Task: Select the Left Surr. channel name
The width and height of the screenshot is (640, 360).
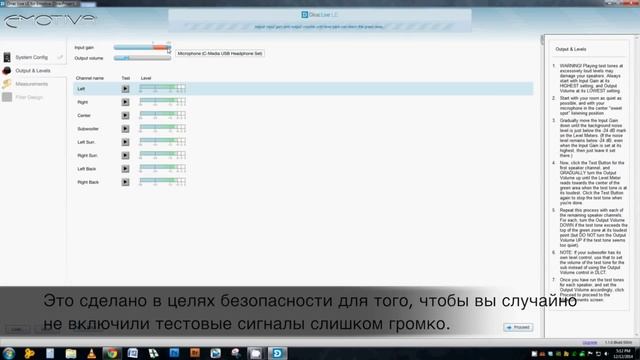Action: tap(86, 142)
